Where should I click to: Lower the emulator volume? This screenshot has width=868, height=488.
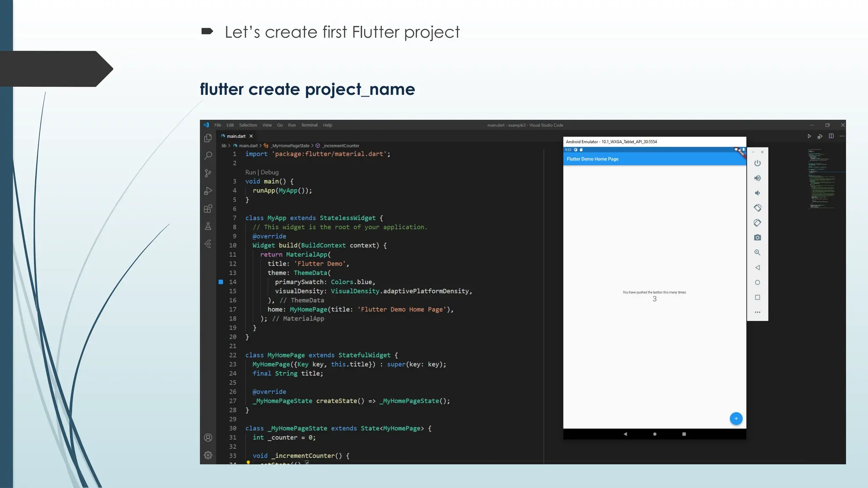(757, 193)
